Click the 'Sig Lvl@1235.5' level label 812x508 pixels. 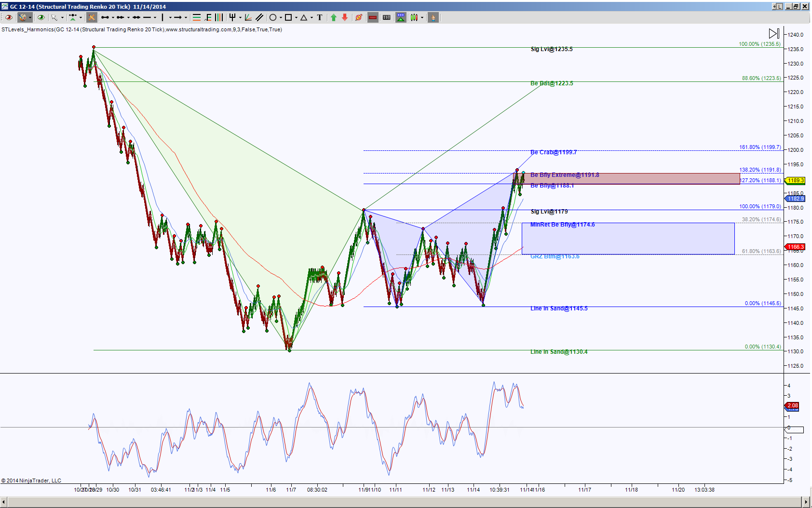pos(552,49)
